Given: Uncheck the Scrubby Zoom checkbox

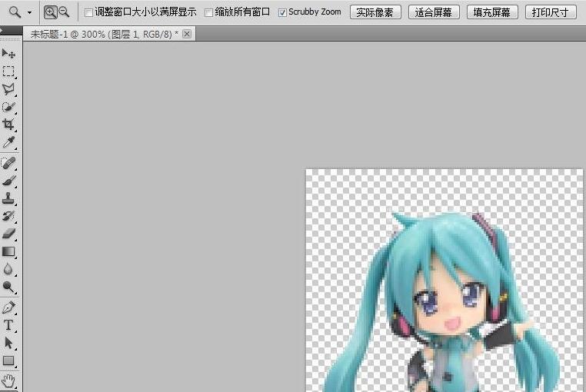Looking at the screenshot, I should [x=282, y=13].
